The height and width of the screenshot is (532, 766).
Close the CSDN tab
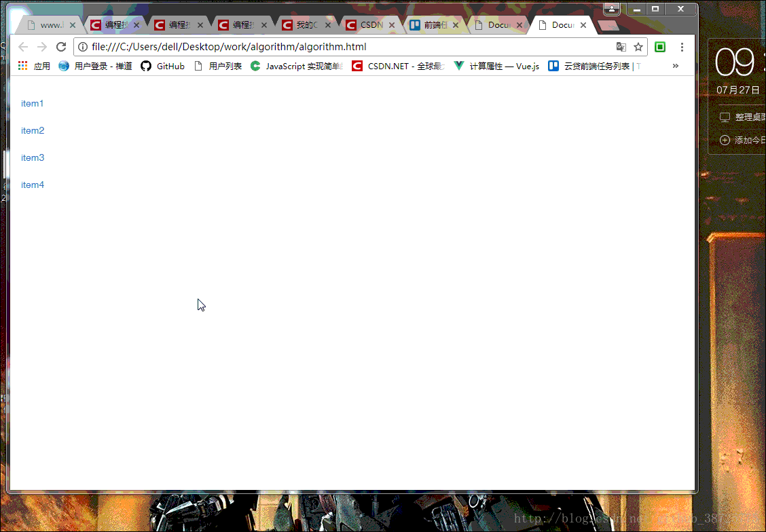click(x=392, y=25)
